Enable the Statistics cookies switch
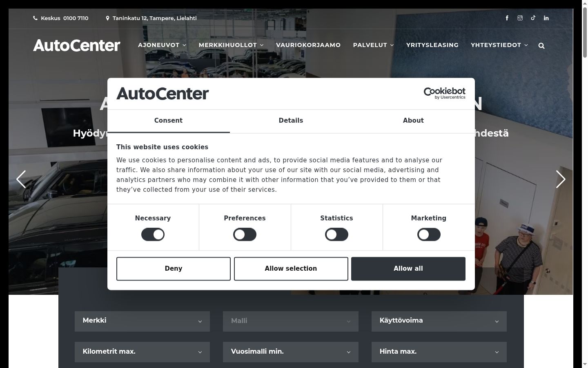 336,234
